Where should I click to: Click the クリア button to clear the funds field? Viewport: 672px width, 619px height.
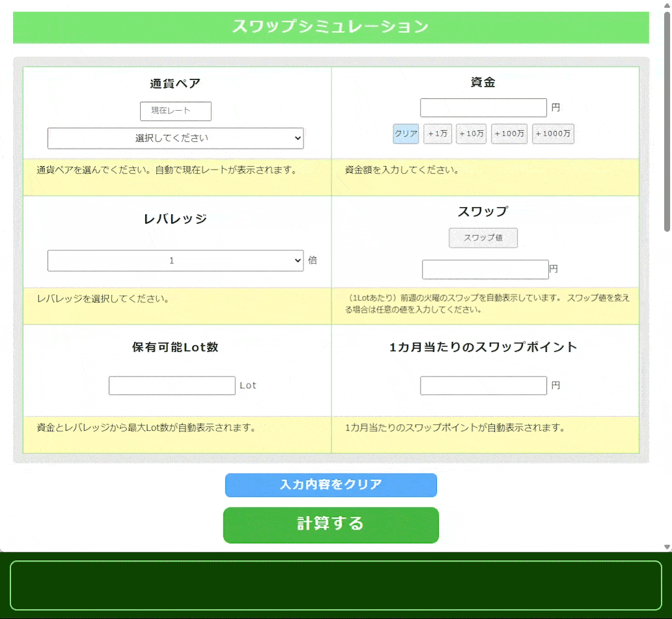[406, 134]
